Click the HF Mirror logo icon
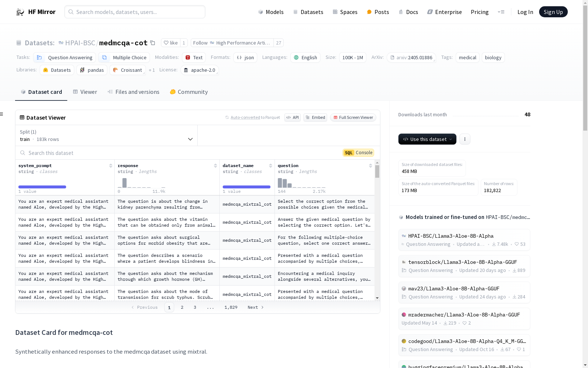Viewport: 588px width, 368px height. click(x=20, y=12)
